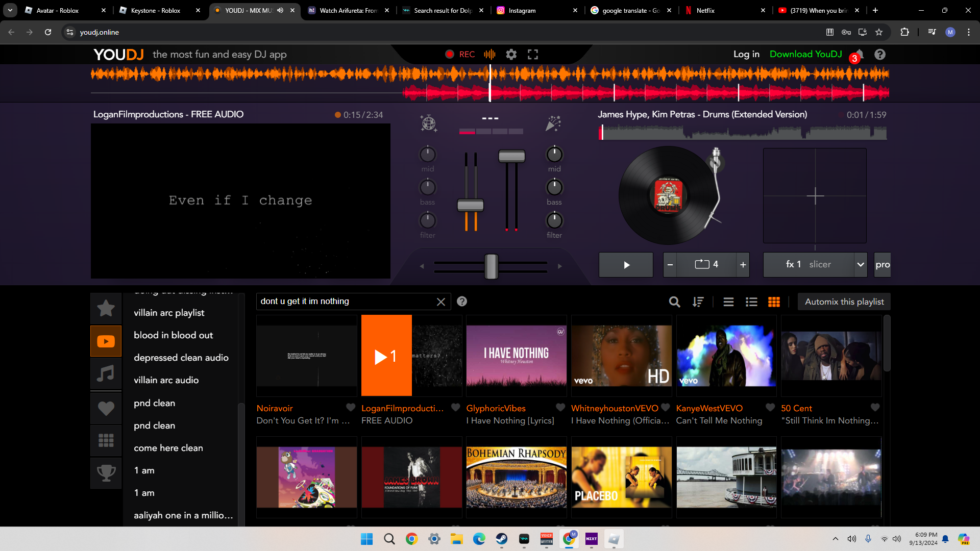The width and height of the screenshot is (980, 551).
Task: Click the left deck volume fader
Action: pyautogui.click(x=470, y=205)
